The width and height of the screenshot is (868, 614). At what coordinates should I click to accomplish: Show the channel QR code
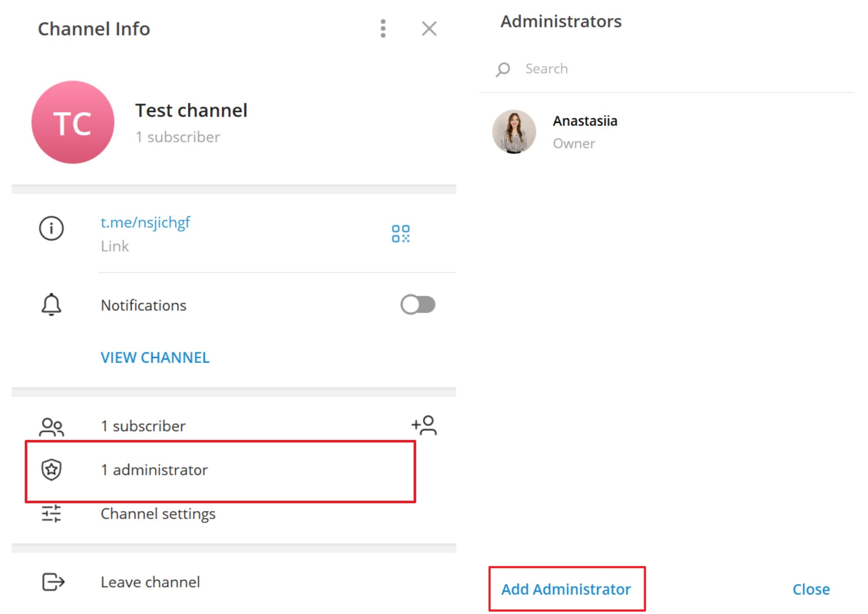[x=400, y=234]
